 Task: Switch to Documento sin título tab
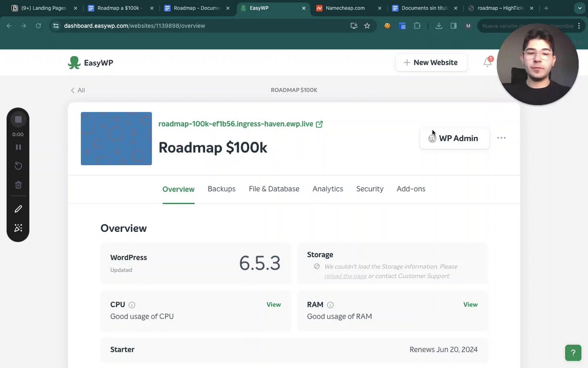click(x=424, y=8)
